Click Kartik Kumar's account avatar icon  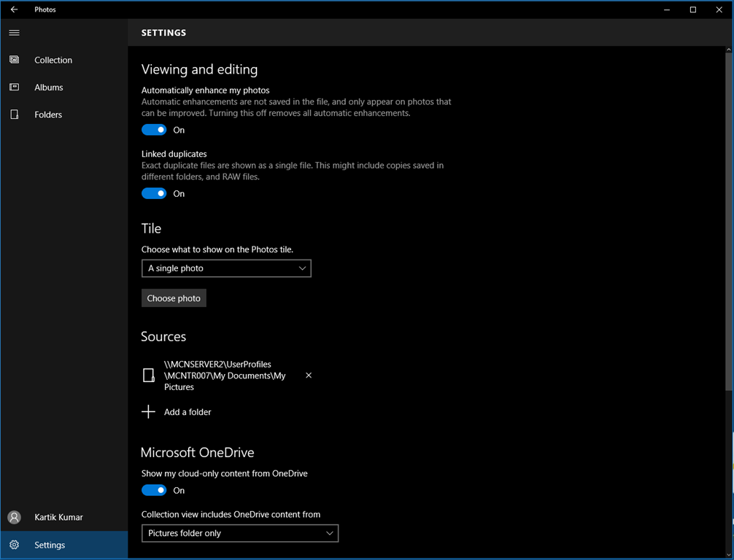coord(14,517)
